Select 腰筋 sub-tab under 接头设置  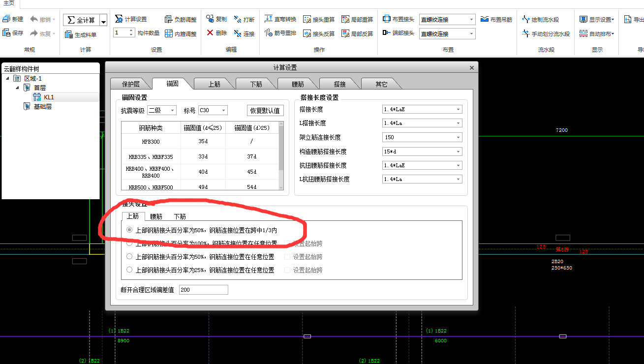tap(156, 216)
